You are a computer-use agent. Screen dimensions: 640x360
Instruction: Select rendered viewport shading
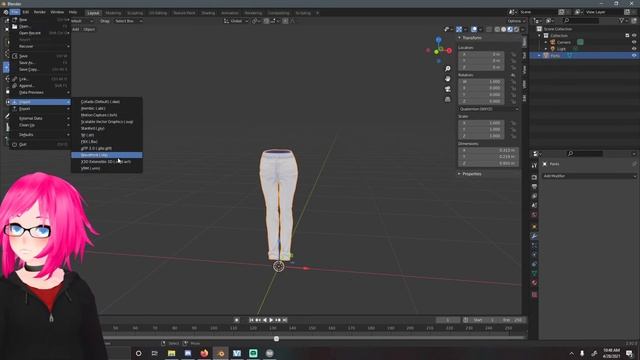pyautogui.click(x=516, y=29)
